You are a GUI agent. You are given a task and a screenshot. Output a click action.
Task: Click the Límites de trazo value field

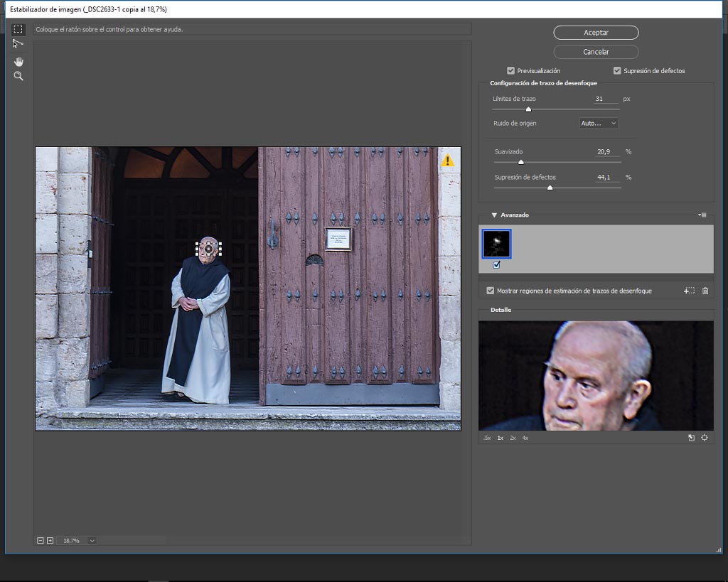click(x=606, y=99)
